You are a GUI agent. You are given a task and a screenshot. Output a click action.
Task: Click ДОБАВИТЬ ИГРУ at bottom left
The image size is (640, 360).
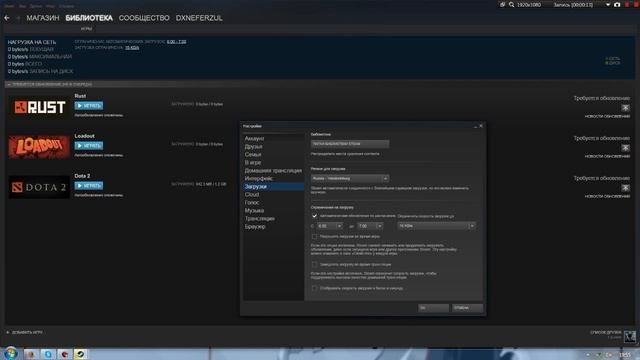(24, 332)
